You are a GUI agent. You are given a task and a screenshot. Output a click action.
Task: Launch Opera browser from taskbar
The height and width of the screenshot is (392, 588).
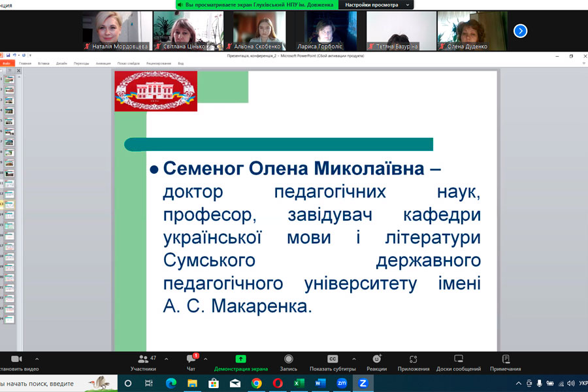pos(278,384)
